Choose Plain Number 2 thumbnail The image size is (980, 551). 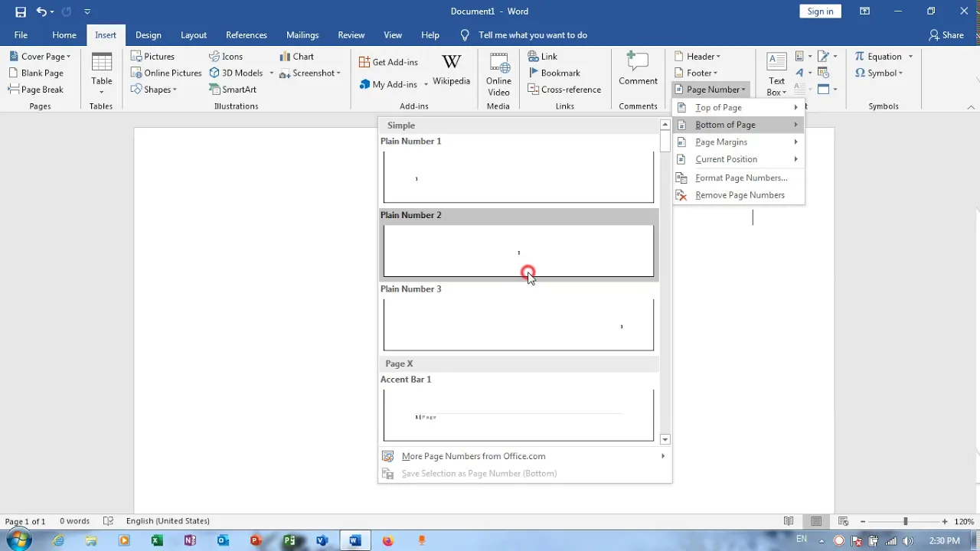tap(518, 251)
